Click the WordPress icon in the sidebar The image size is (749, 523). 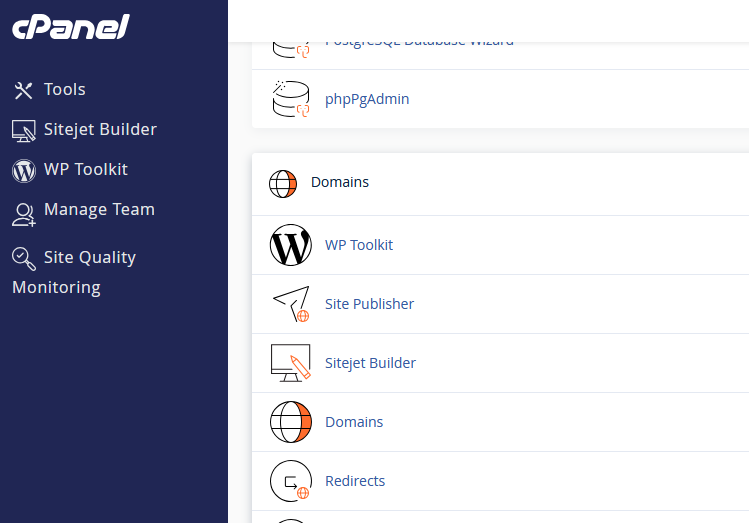[x=23, y=171]
